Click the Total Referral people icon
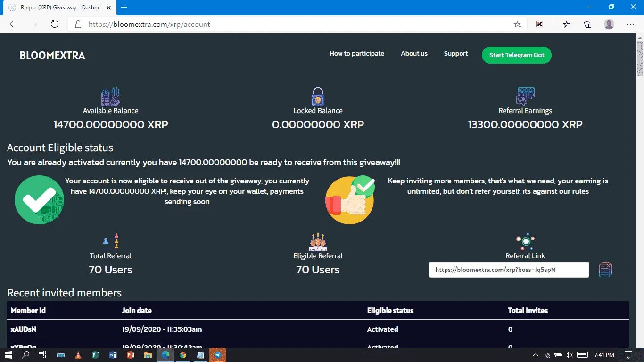 click(111, 241)
